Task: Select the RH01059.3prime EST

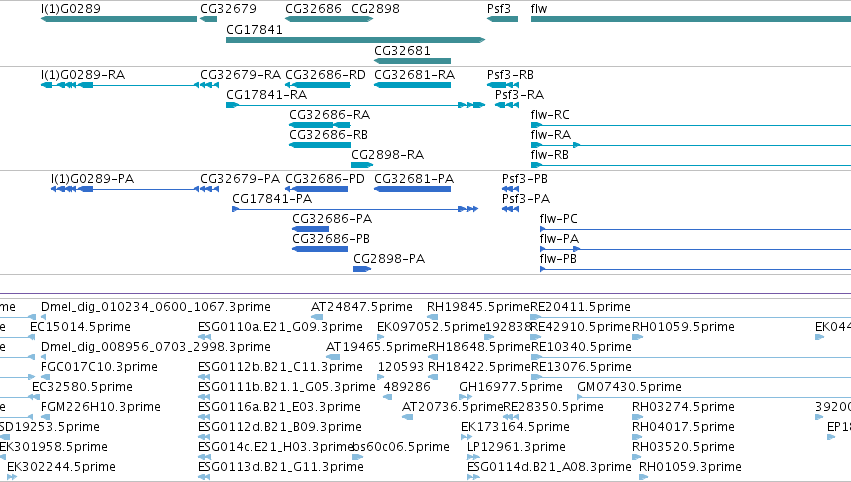Action: point(644,477)
